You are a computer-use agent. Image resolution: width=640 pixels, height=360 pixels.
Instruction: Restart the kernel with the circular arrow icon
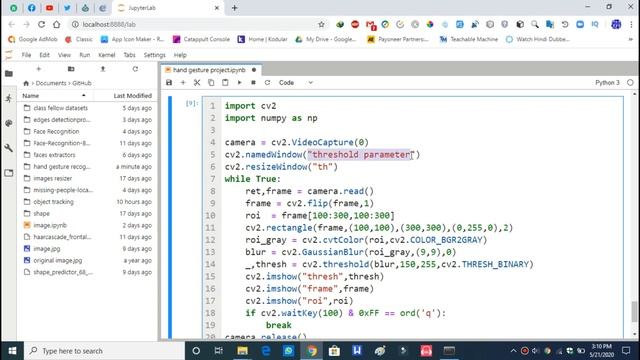[x=267, y=82]
